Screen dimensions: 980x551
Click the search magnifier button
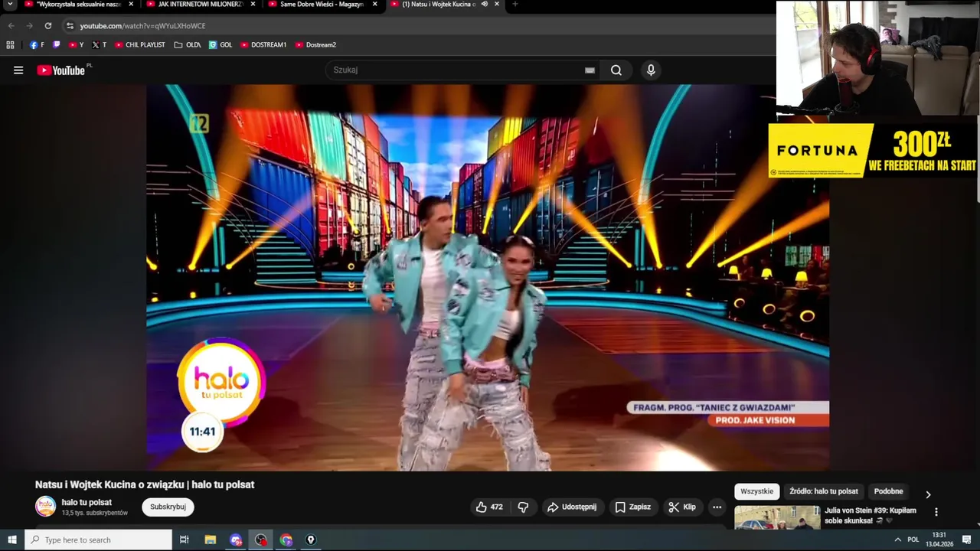point(616,70)
